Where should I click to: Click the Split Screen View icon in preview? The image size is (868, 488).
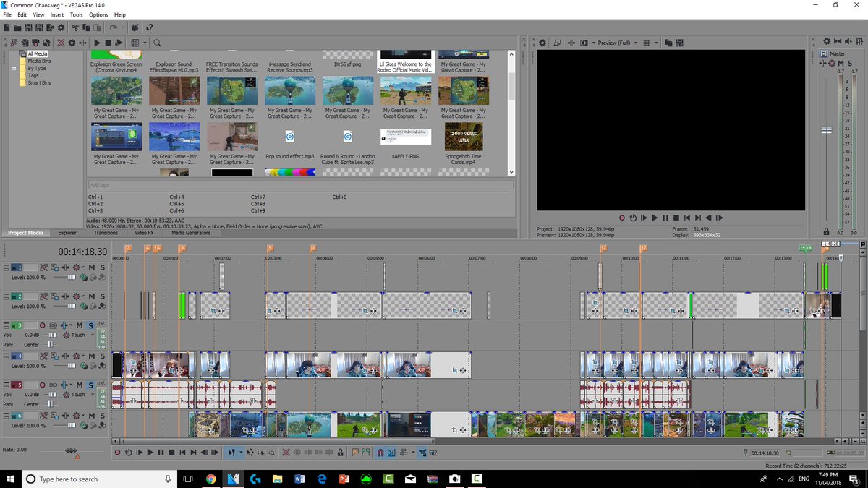click(584, 43)
